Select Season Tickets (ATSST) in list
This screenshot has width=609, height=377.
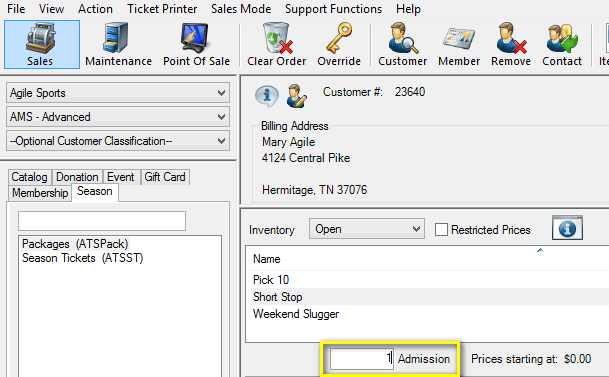tap(82, 258)
